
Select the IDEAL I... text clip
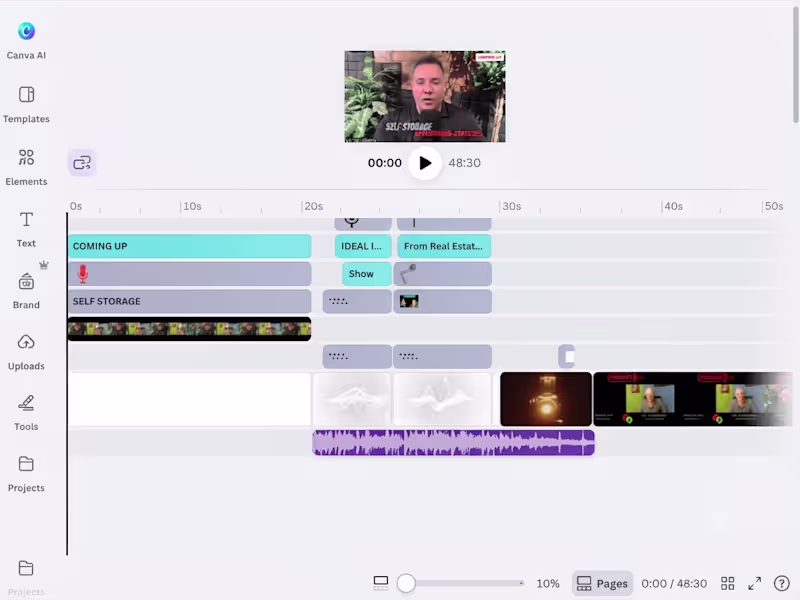coord(363,246)
